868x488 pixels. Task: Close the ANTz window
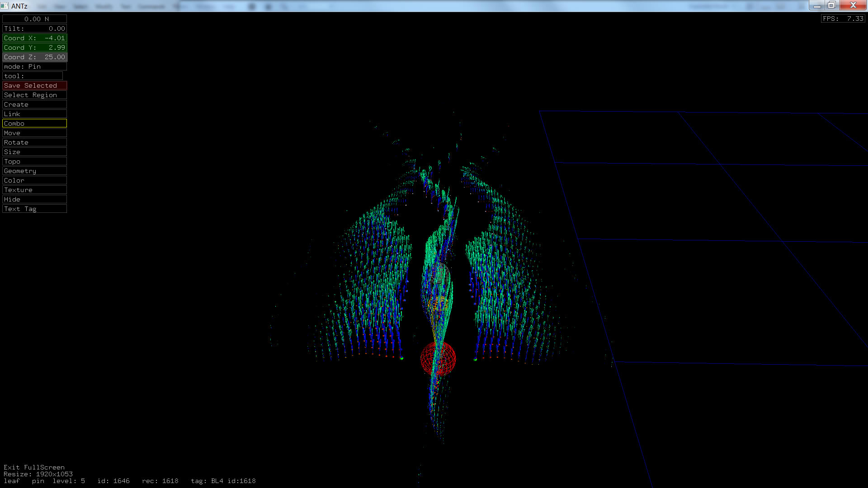(853, 5)
